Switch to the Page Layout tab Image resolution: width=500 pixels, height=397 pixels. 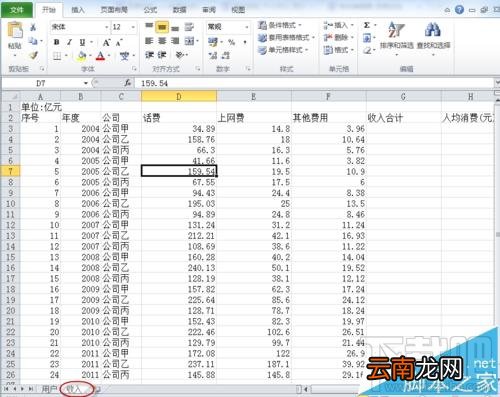click(114, 10)
